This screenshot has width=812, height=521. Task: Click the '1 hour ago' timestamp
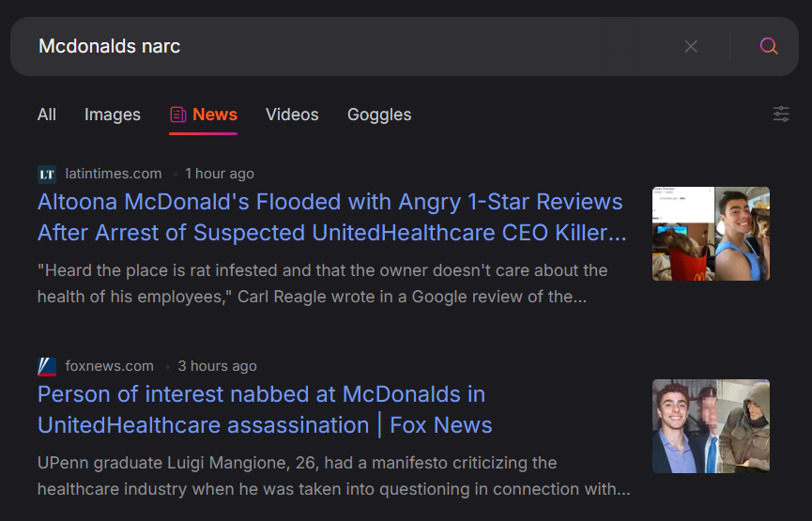[x=220, y=174]
